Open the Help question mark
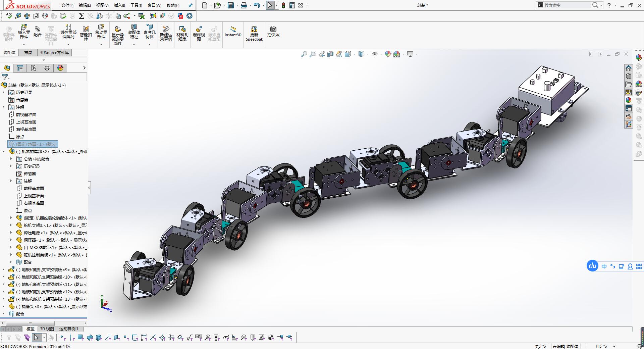This screenshot has width=644, height=349. [609, 5]
